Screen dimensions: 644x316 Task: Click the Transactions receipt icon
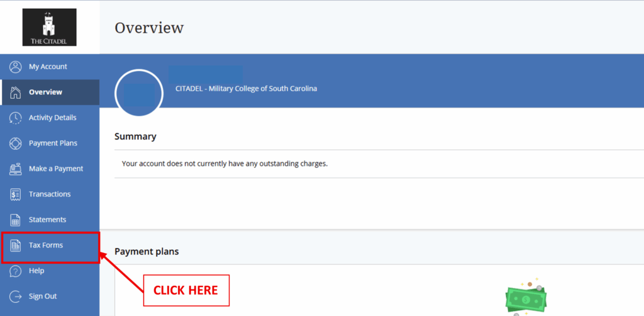click(x=16, y=195)
